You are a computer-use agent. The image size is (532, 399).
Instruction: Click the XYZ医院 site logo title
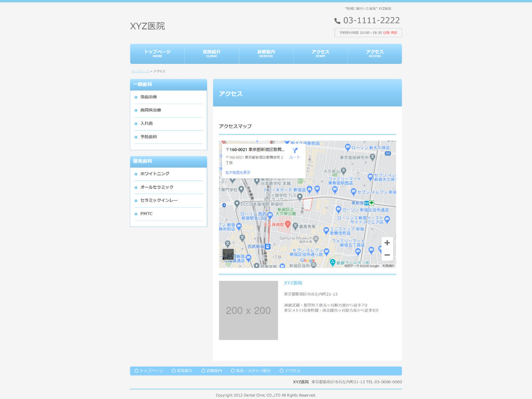pyautogui.click(x=147, y=26)
